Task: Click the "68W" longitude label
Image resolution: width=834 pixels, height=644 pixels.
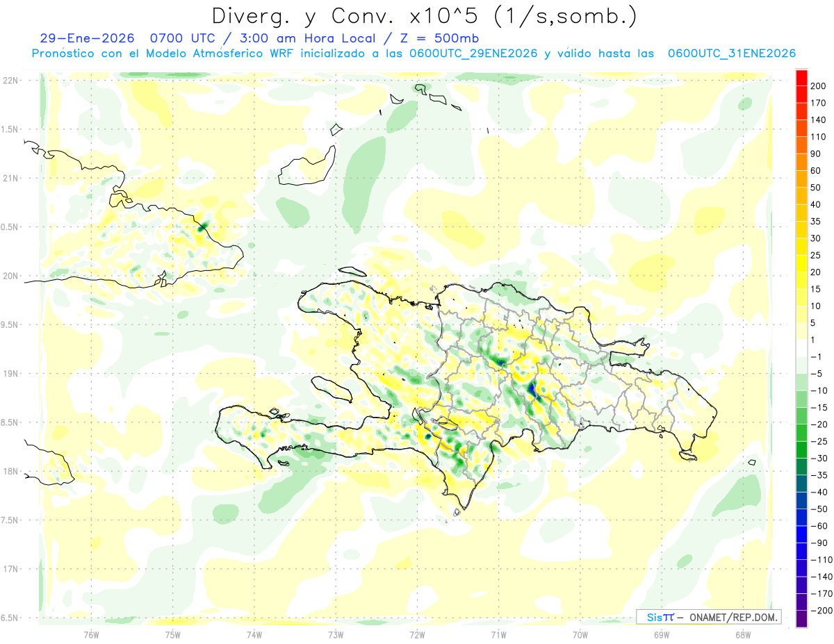Action: point(742,634)
